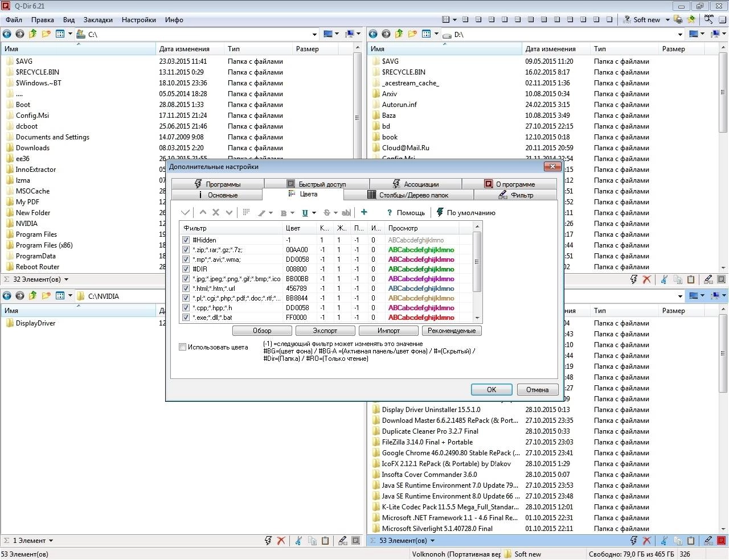The height and width of the screenshot is (560, 729).
Task: Open the '1 Элемент' status dropdown
Action: click(51, 541)
